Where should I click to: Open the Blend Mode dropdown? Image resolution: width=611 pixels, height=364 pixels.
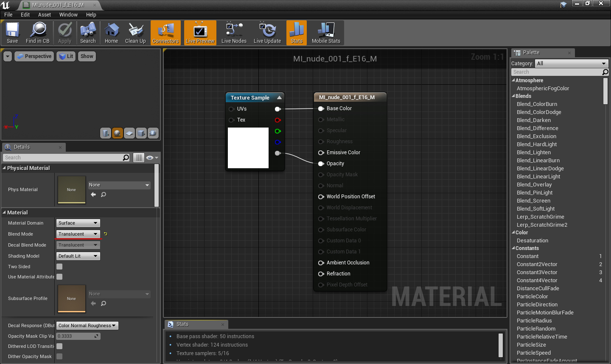(78, 234)
